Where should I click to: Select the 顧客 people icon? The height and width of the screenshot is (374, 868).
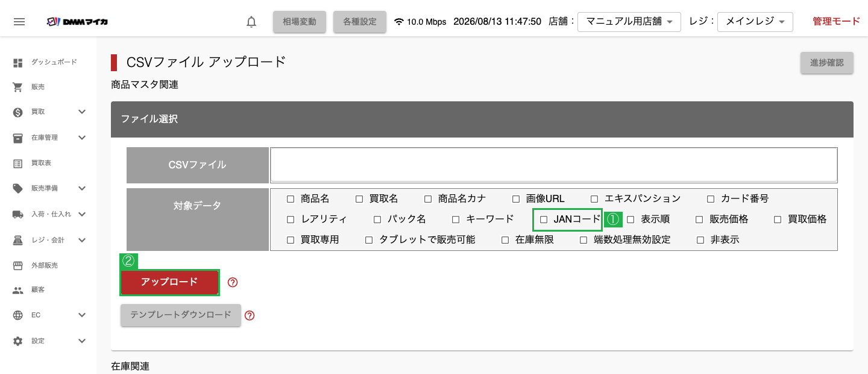tap(18, 290)
